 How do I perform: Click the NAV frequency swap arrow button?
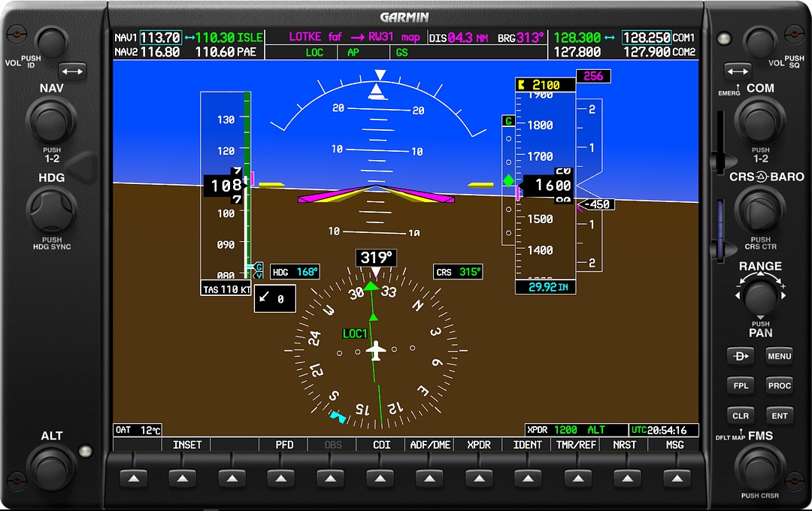[x=73, y=71]
